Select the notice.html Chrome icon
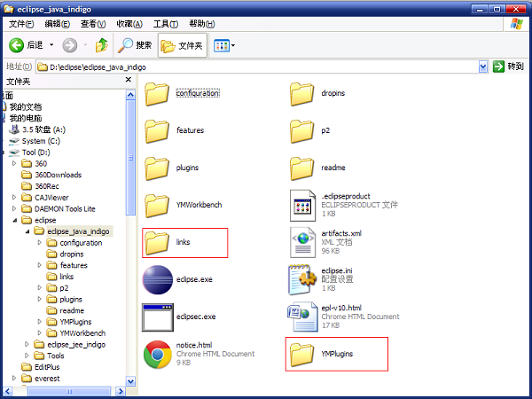 point(158,355)
